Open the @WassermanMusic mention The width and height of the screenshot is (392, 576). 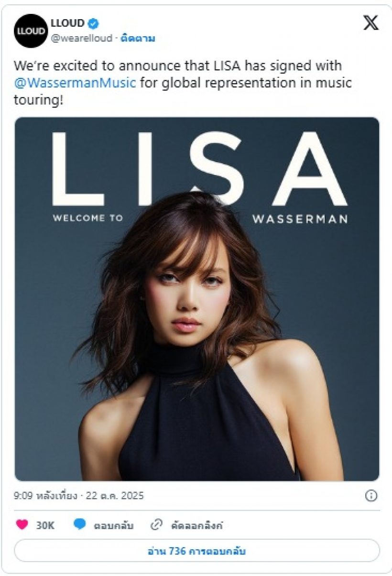coord(75,83)
